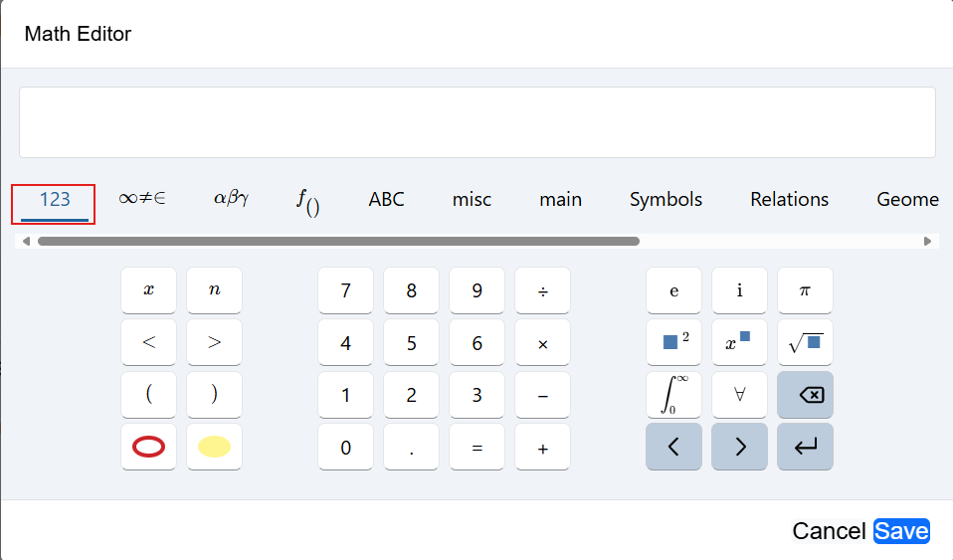This screenshot has width=953, height=560.
Task: Click the return enter key
Action: tap(805, 447)
